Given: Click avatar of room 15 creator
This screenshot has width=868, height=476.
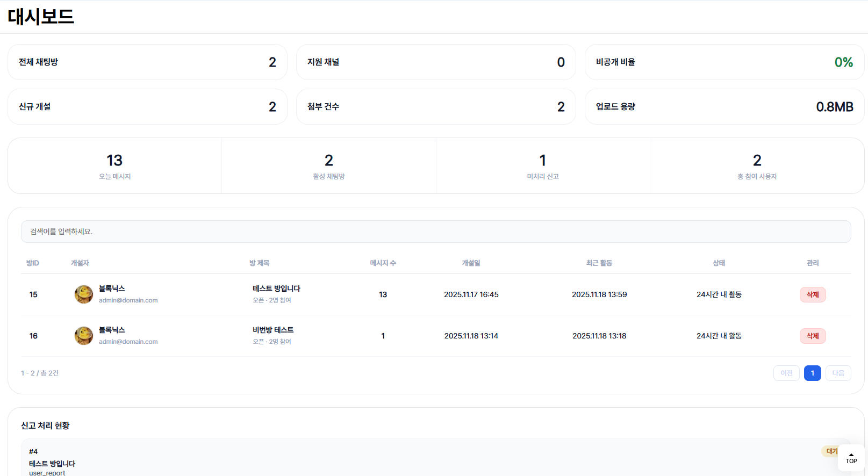Looking at the screenshot, I should [84, 294].
